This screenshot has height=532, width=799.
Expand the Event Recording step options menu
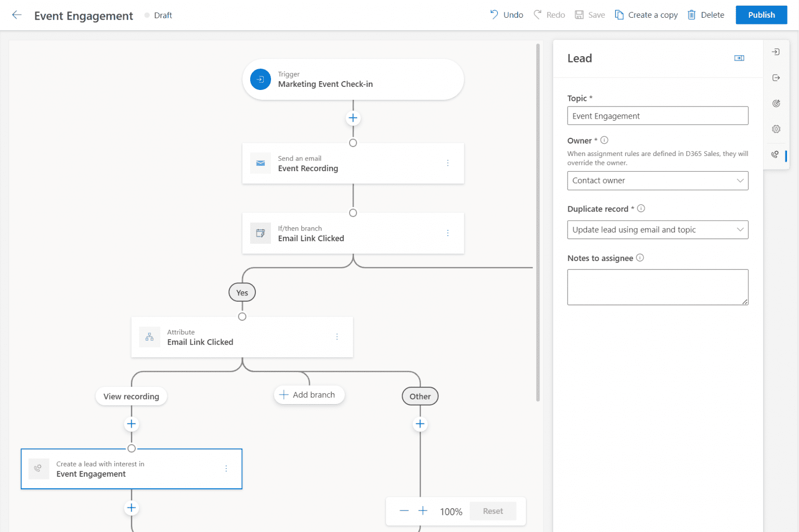tap(448, 163)
